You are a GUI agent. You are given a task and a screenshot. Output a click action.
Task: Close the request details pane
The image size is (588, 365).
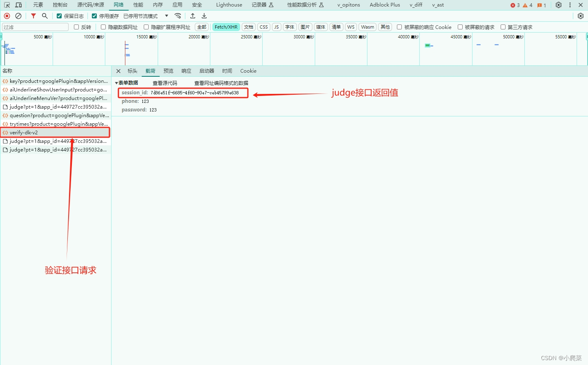(x=118, y=71)
